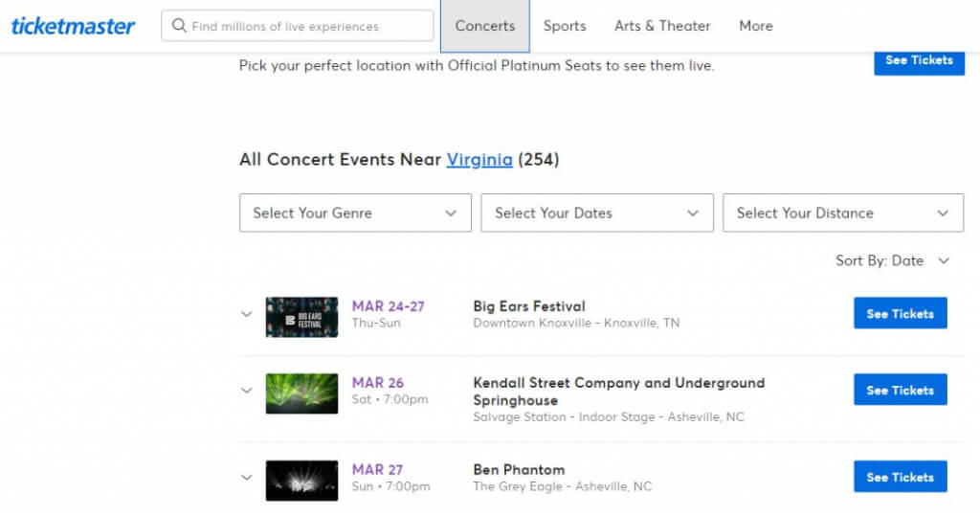Click the search magnifier icon
This screenshot has height=516, width=980.
[x=179, y=26]
